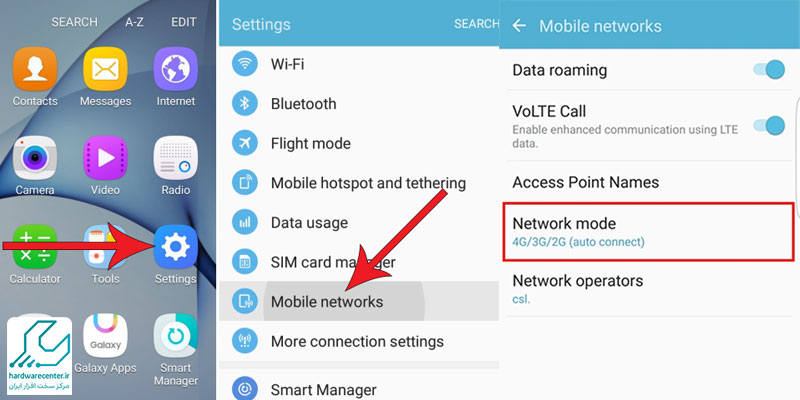This screenshot has width=800, height=400.
Task: Open the Video player app
Action: [105, 158]
